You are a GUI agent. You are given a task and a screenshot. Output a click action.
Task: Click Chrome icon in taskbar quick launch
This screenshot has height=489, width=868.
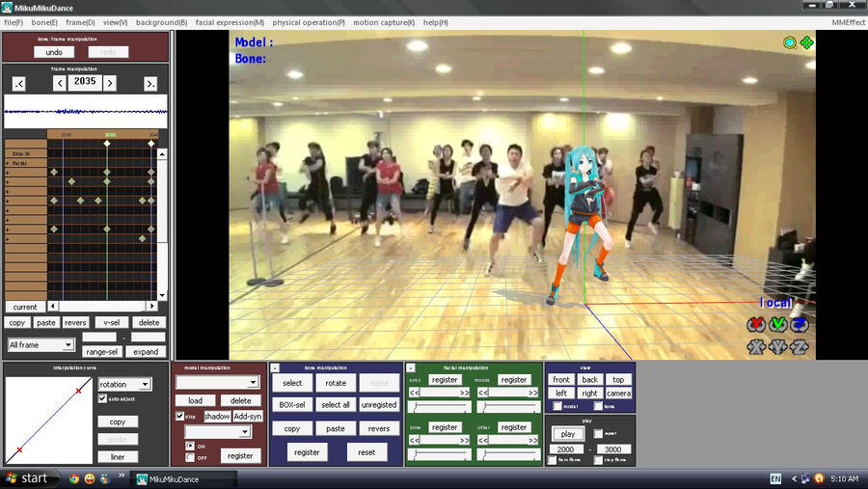click(73, 479)
